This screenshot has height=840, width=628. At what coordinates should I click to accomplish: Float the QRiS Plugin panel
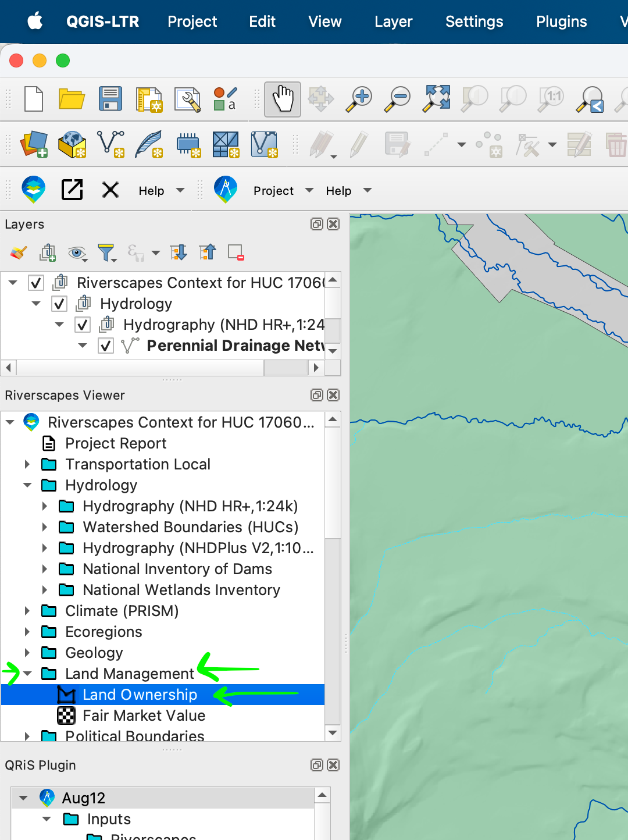click(x=316, y=765)
